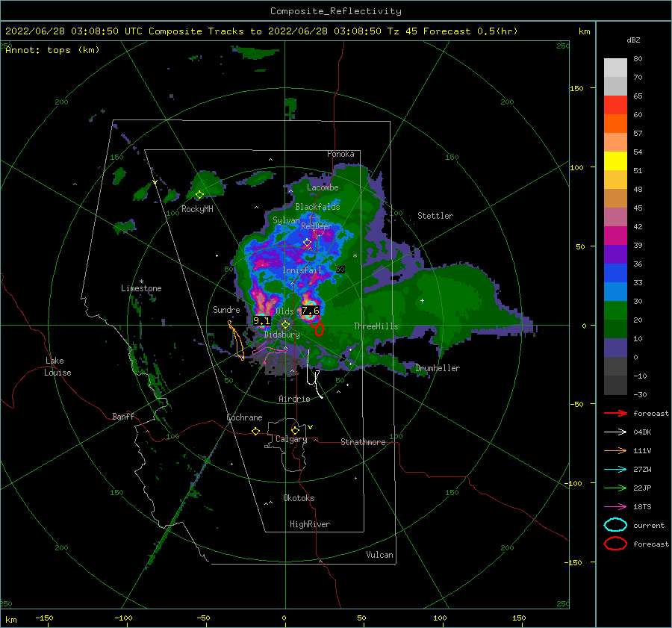Select the red forecast storm ellipse
The width and height of the screenshot is (672, 628).
click(318, 328)
